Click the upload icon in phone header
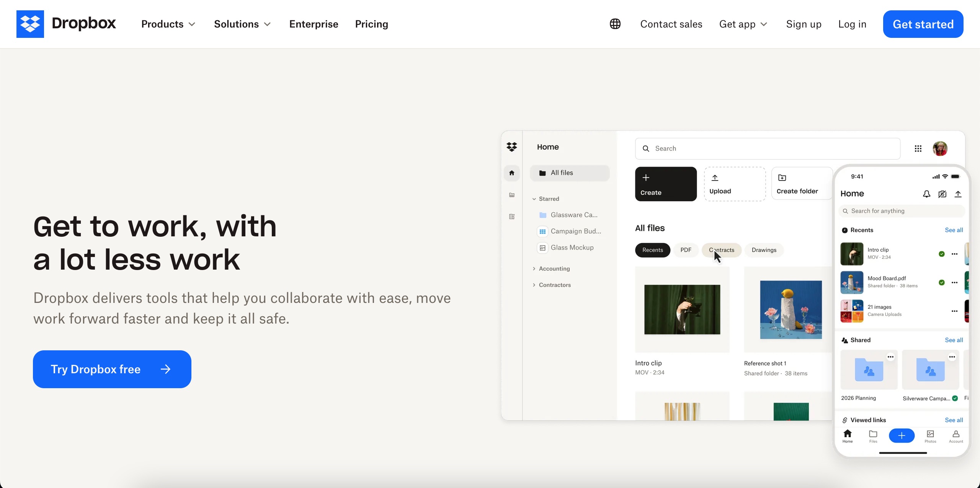Screen dimensions: 980x488 958,194
